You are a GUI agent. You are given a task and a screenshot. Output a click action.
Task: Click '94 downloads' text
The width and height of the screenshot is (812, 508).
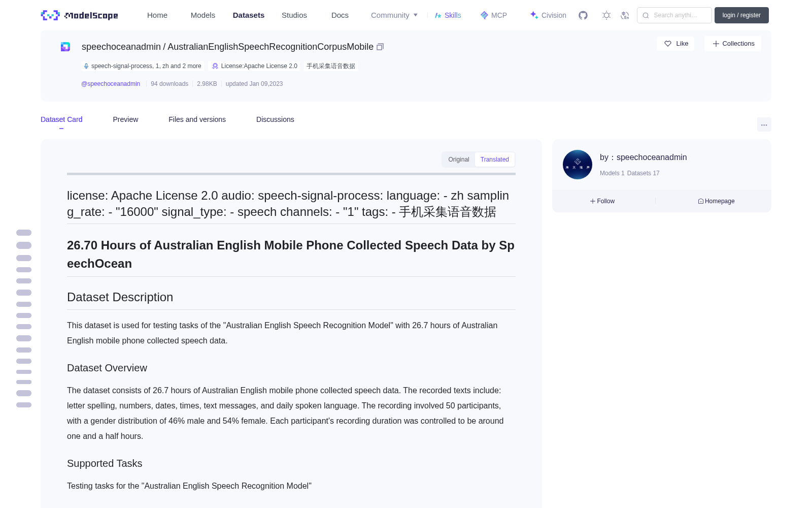coord(170,84)
